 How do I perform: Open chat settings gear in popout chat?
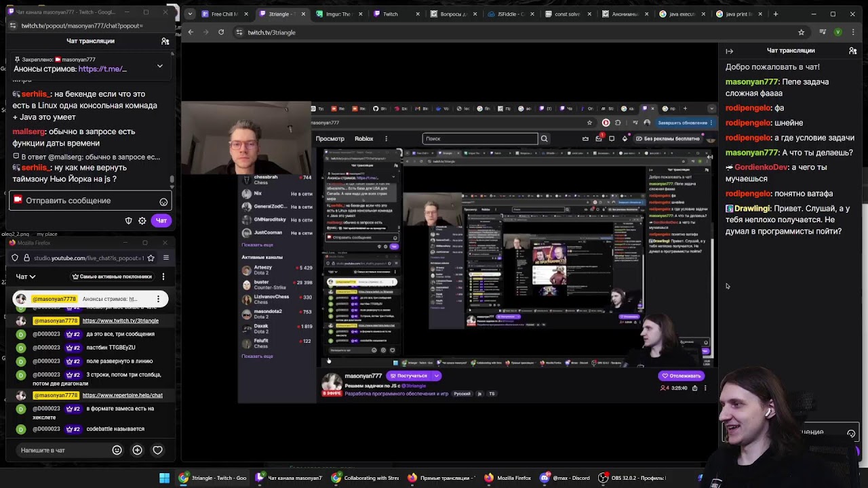(142, 220)
